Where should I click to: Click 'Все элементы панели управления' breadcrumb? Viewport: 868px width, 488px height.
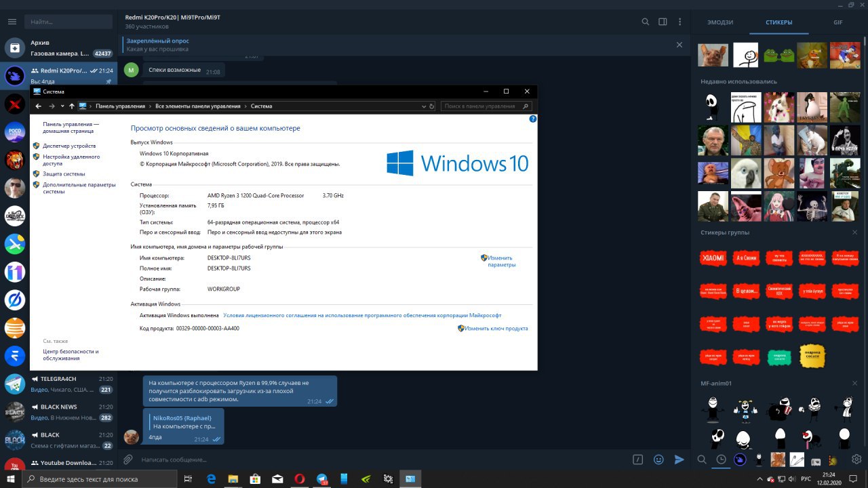coord(198,106)
